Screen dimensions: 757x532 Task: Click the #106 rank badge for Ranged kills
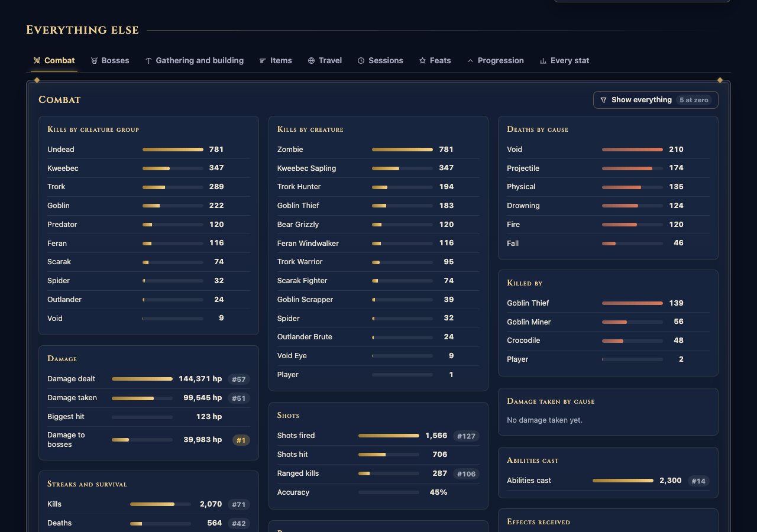click(x=466, y=474)
